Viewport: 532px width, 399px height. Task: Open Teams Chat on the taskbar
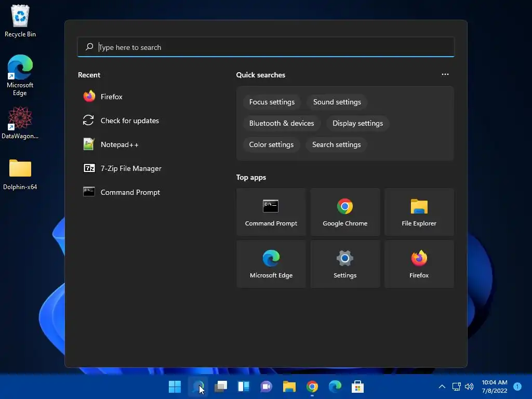tap(267, 387)
